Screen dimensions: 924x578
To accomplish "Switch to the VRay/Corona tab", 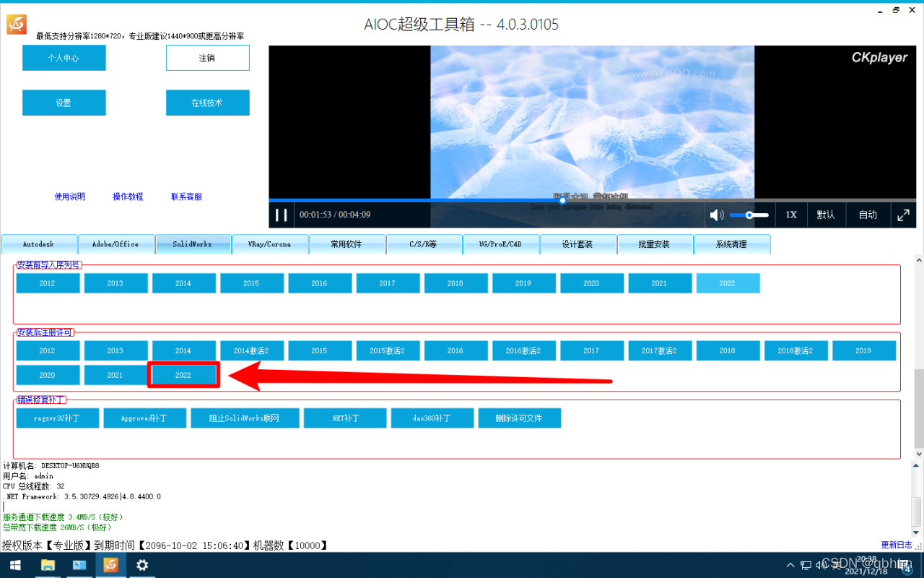I will pyautogui.click(x=269, y=244).
